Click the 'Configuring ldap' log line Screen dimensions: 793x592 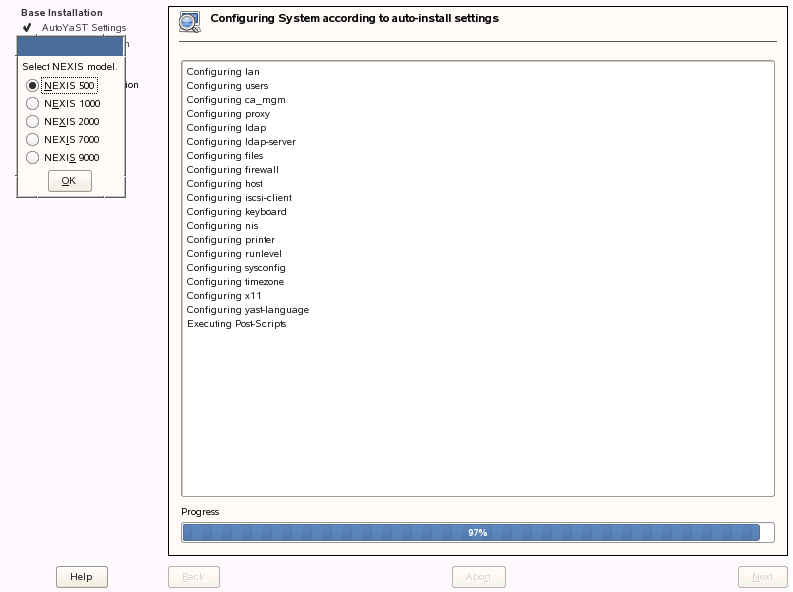click(x=226, y=128)
